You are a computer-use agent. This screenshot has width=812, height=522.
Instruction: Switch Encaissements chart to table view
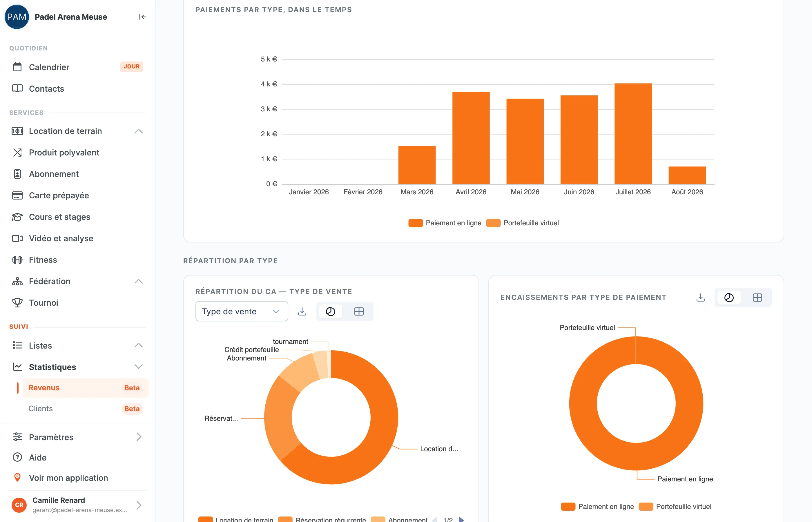tap(757, 297)
